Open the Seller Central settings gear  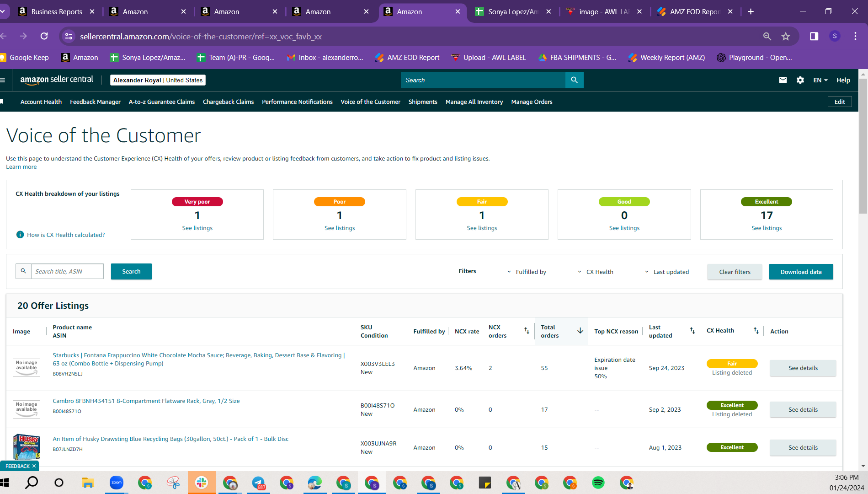click(800, 80)
